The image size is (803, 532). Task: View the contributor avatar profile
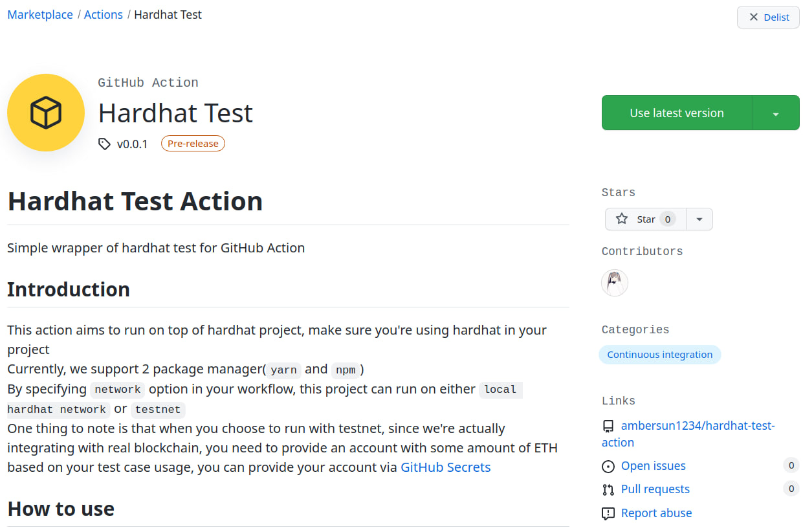click(x=615, y=283)
